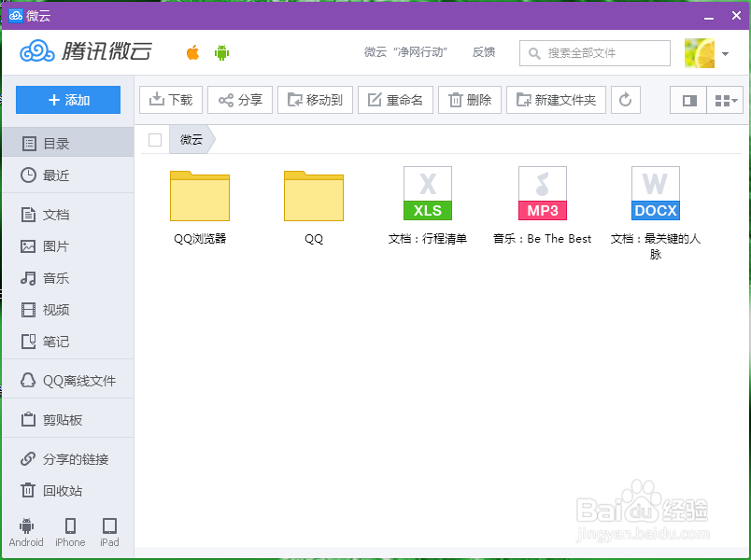Select 目录 in the sidebar
This screenshot has height=560, width=751.
(x=67, y=143)
